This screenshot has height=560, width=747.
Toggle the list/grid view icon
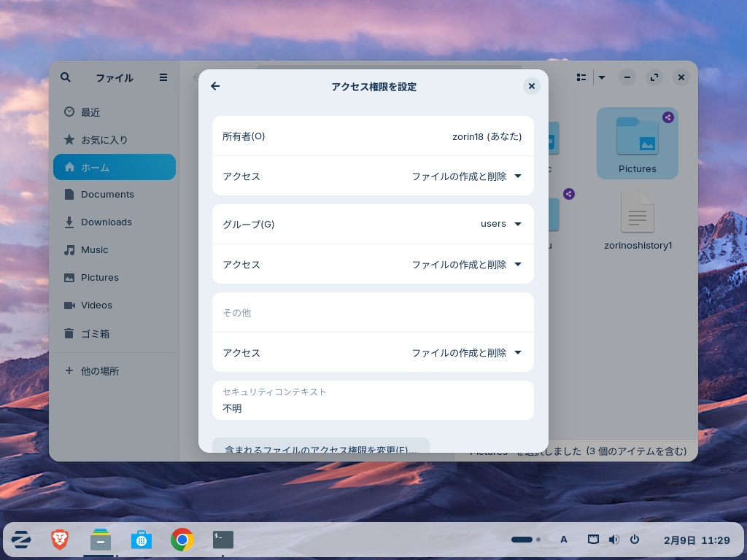(581, 77)
